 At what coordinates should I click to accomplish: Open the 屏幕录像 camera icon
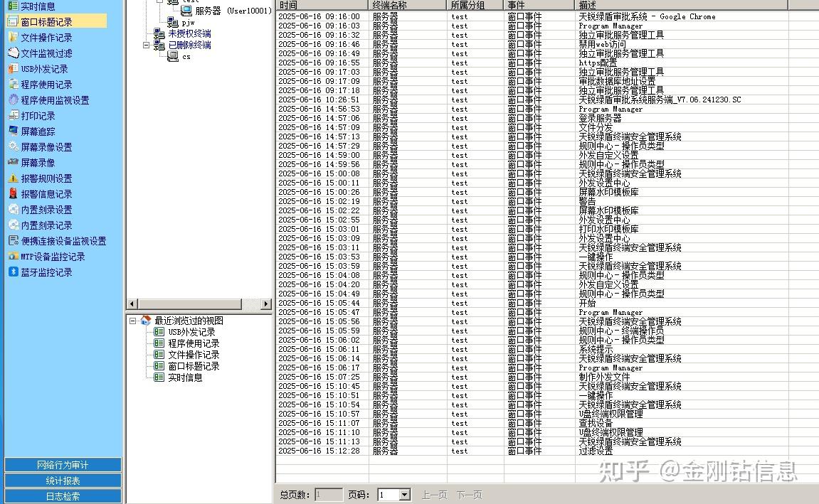(13, 163)
